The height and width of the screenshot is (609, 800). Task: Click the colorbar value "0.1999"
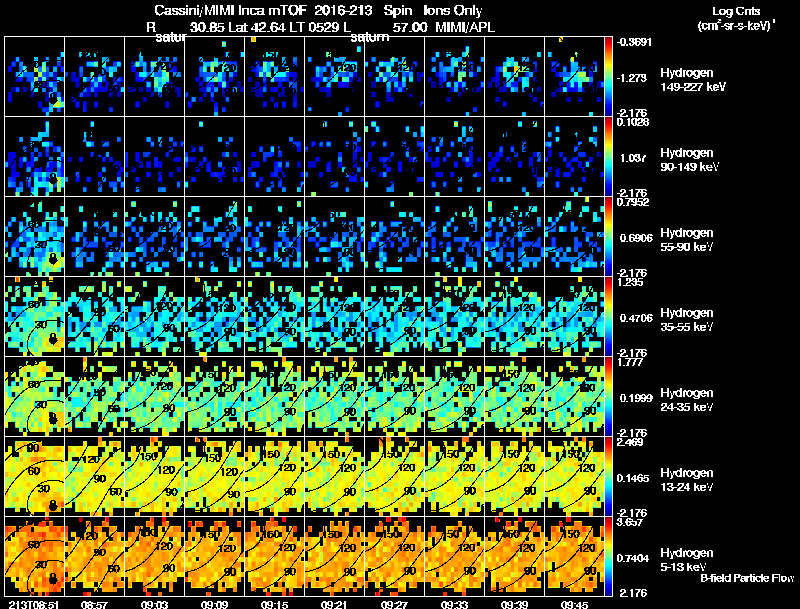(636, 398)
